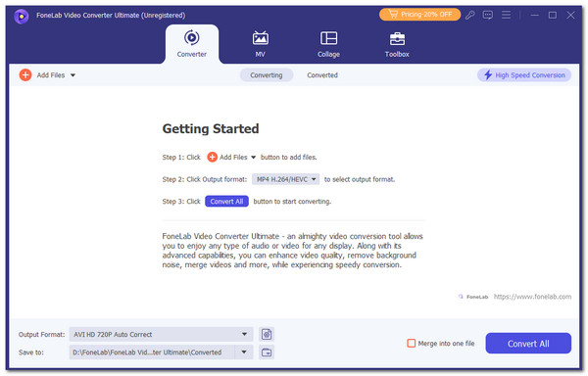Click the large Convert All button
This screenshot has width=588, height=376.
click(x=528, y=344)
